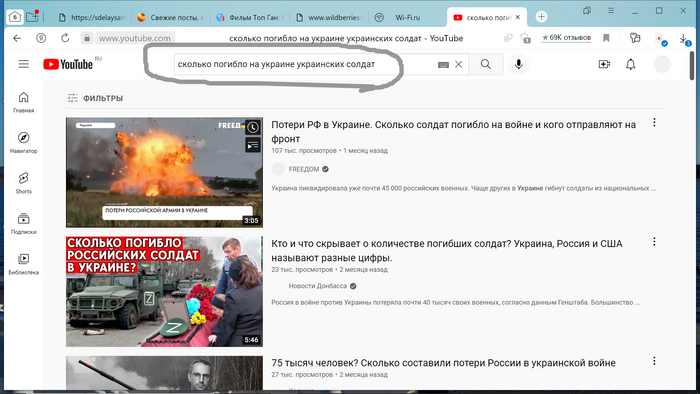The image size is (700, 394).
Task: Open the browser account profile icon
Action: pos(41,38)
